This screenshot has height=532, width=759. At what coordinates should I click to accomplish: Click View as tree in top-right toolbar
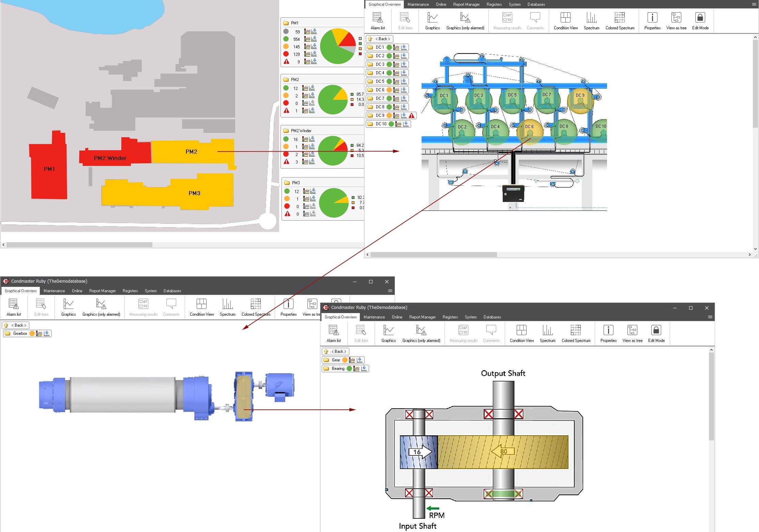(x=676, y=21)
